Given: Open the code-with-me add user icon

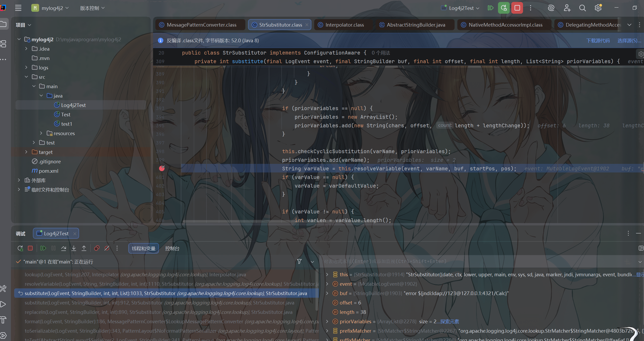Looking at the screenshot, I should [567, 8].
